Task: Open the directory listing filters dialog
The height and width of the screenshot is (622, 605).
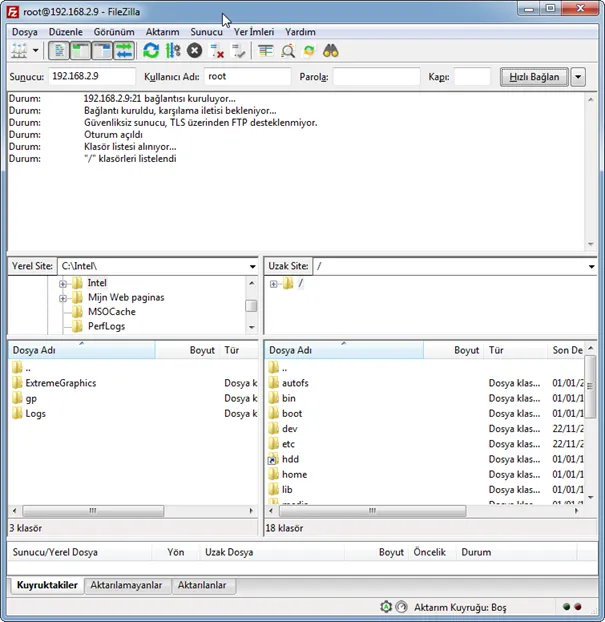Action: tap(265, 51)
